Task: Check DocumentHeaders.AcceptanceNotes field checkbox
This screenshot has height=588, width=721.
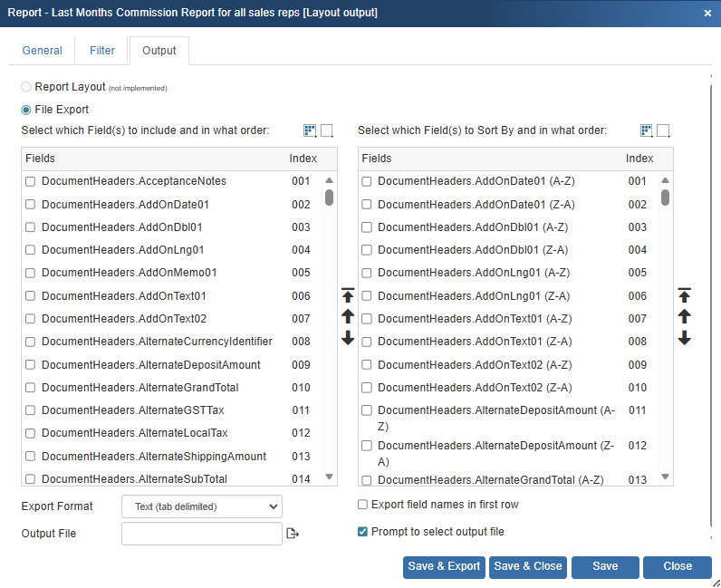Action: pos(31,181)
